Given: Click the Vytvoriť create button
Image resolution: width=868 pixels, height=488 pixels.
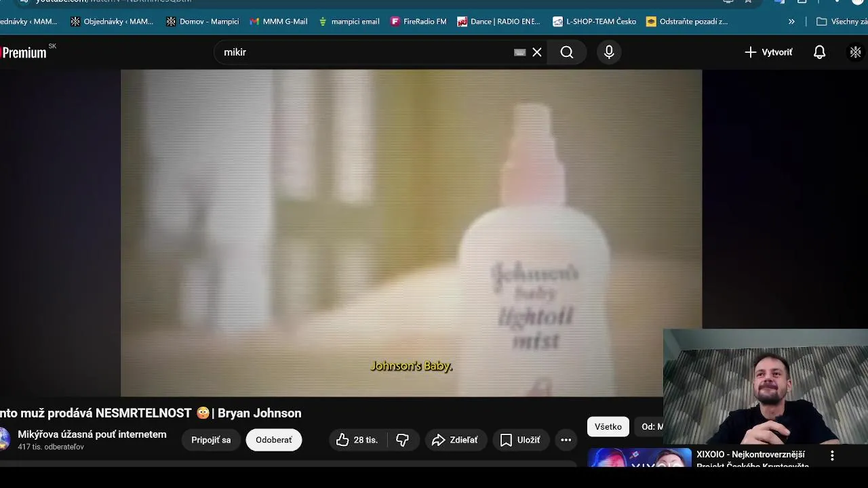Looking at the screenshot, I should tap(768, 52).
